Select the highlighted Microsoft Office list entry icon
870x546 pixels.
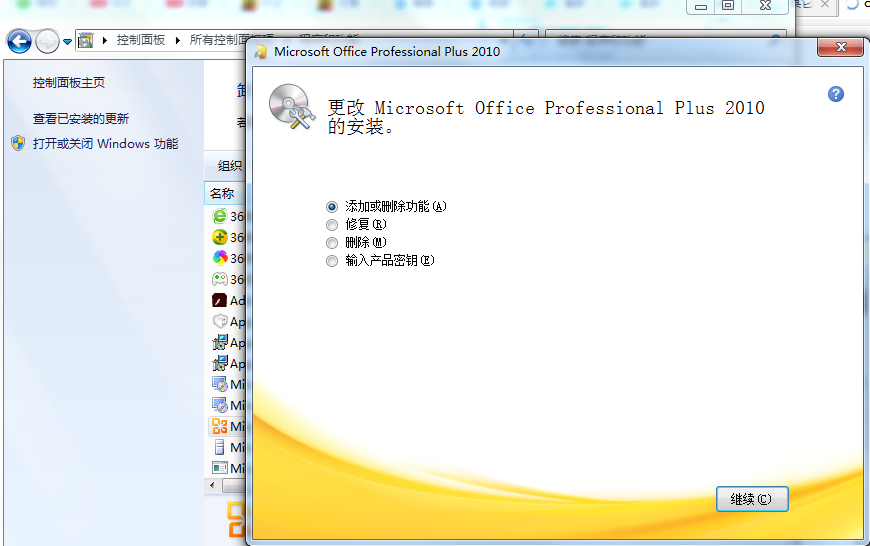[x=220, y=426]
